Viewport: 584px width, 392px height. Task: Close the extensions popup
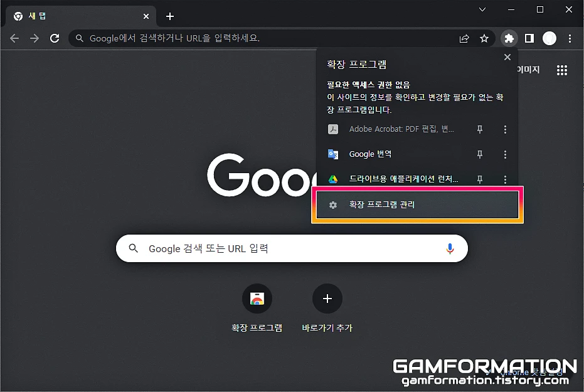click(507, 57)
